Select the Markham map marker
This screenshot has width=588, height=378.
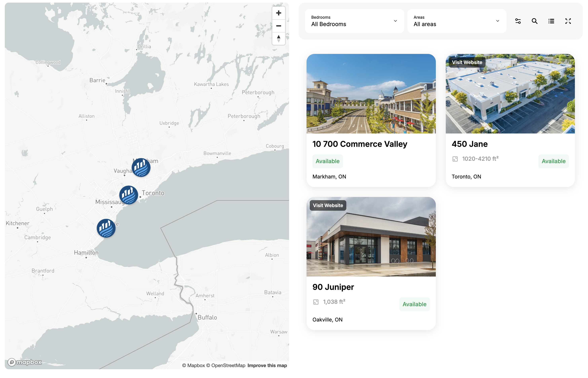[141, 167]
